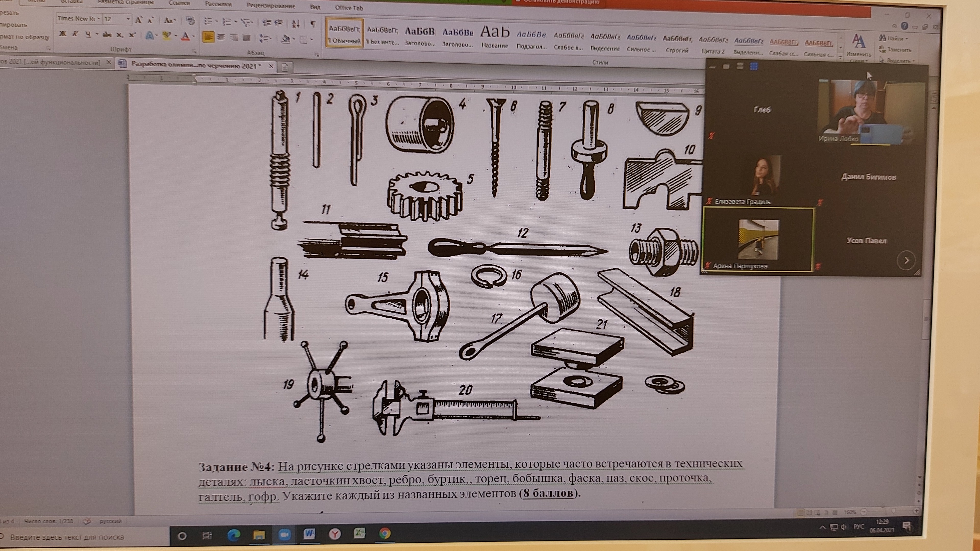Open a new document tab
The height and width of the screenshot is (551, 980).
[x=285, y=67]
